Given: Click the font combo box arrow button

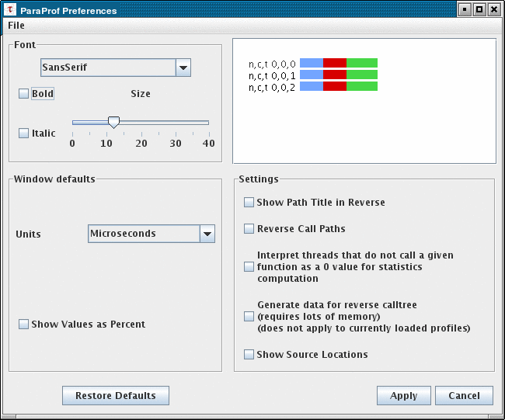Looking at the screenshot, I should pos(183,68).
